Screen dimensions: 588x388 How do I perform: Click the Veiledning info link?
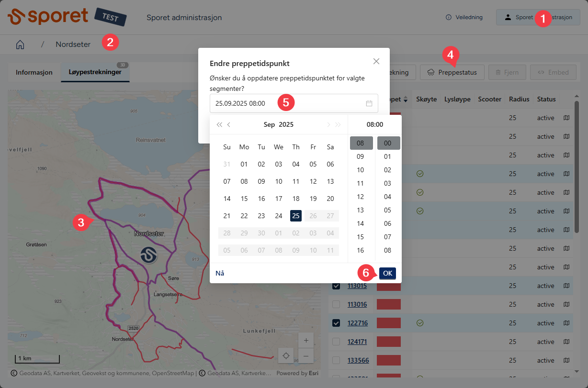click(464, 17)
